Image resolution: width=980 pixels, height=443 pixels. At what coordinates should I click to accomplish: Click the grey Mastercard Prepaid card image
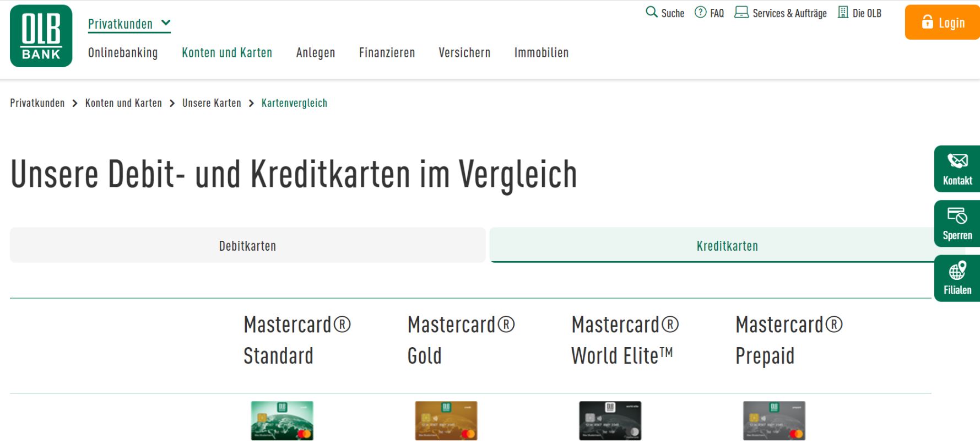[774, 420]
